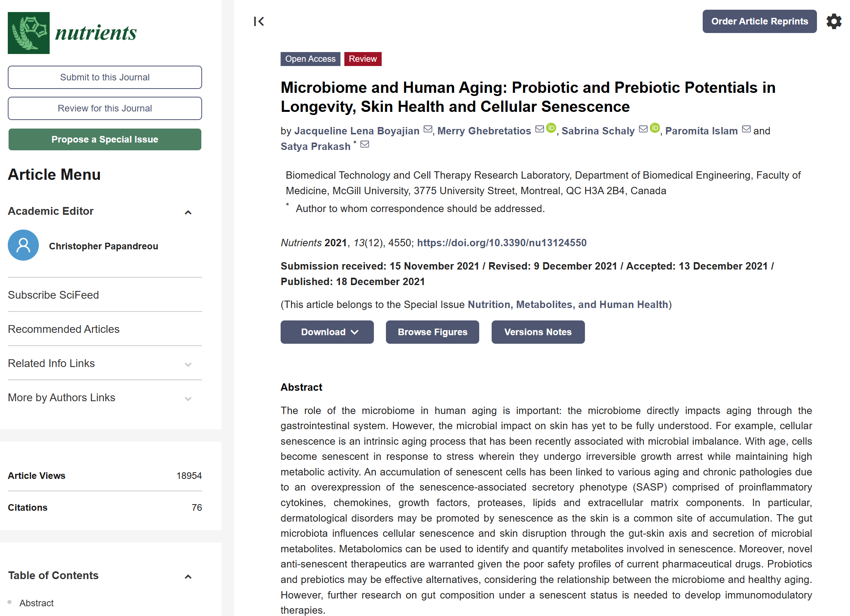Select Recommended Articles in Article Menu

point(64,329)
